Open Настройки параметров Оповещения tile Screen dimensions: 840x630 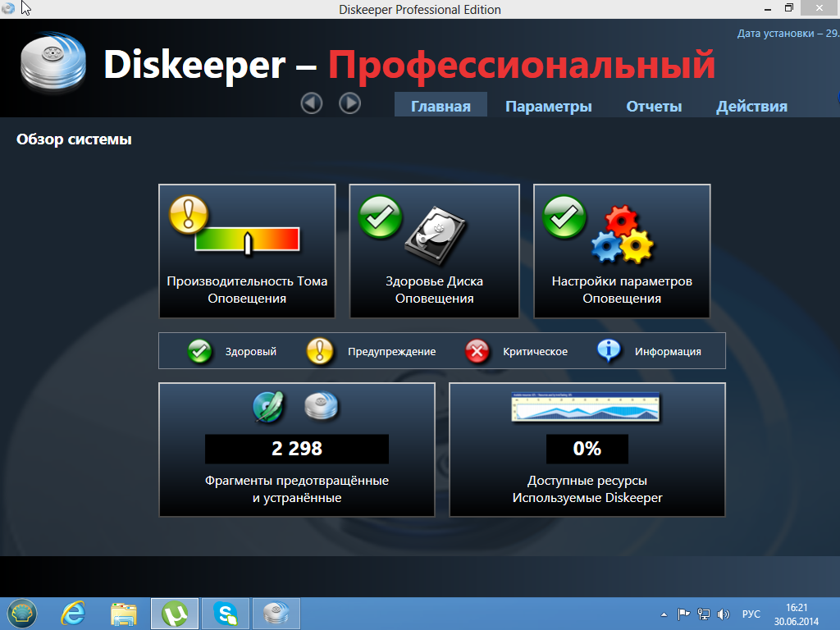622,251
